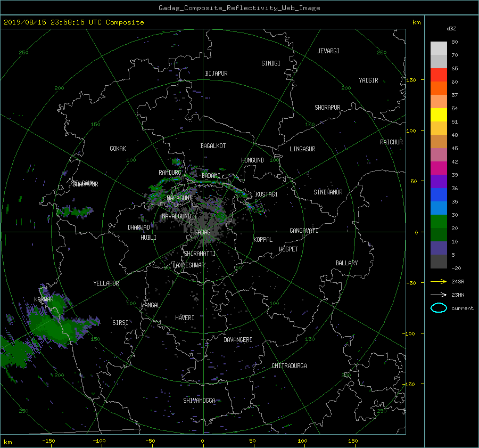Click the BAGALKOT city label
Viewport: 479px width, 448px height.
pyautogui.click(x=213, y=146)
